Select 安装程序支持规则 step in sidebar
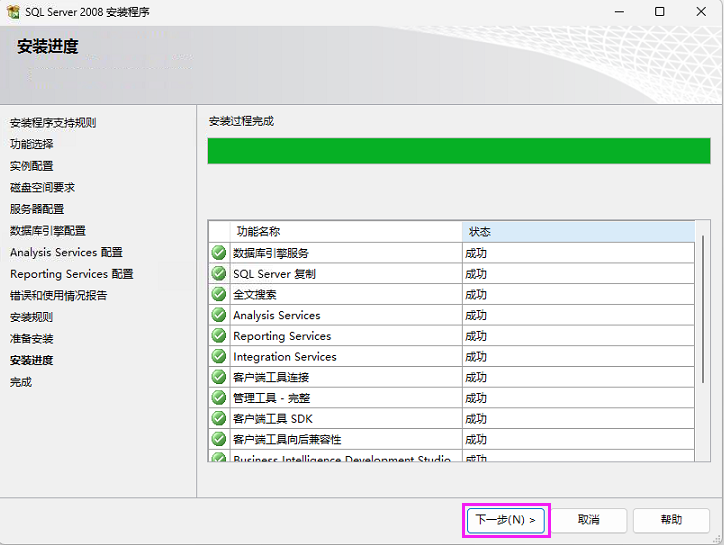 (53, 123)
